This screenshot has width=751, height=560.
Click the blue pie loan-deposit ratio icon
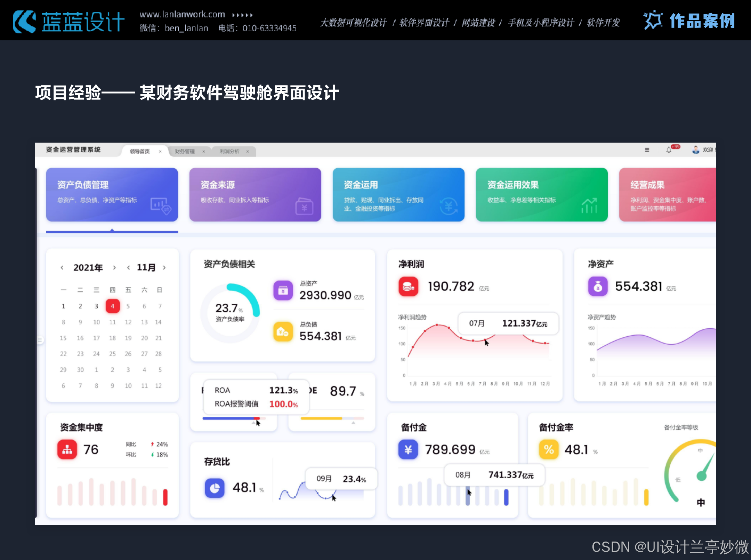pos(215,488)
